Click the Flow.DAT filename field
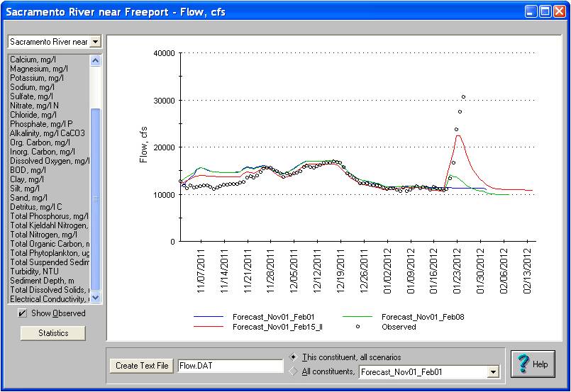Screen dimensions: 571x392 [x=230, y=366]
